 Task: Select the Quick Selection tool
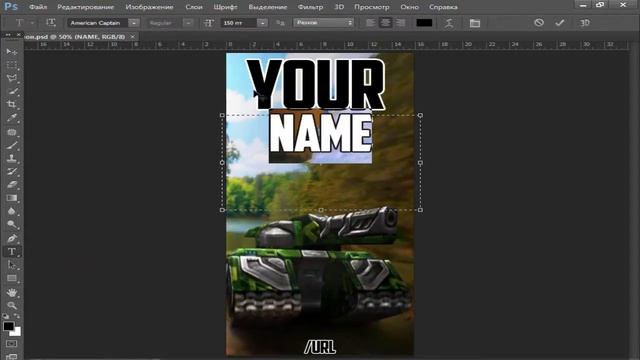point(12,91)
